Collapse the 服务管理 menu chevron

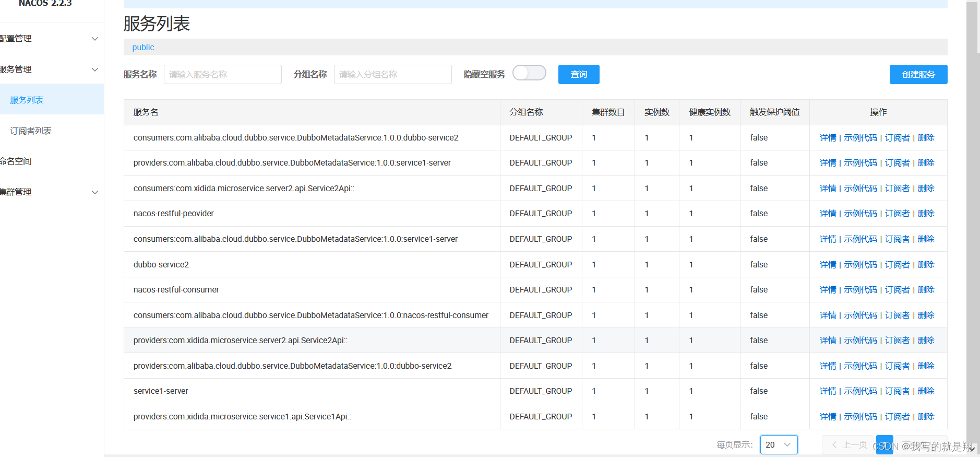(95, 69)
